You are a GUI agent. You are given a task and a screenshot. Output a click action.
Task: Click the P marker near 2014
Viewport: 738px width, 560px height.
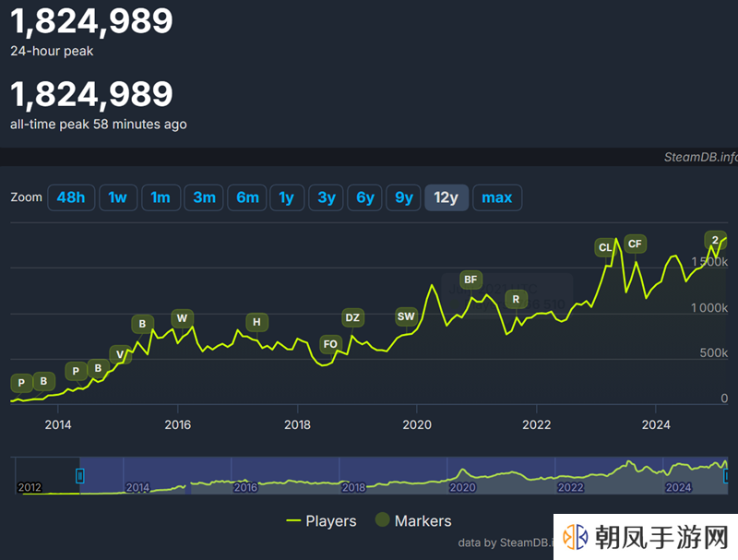pyautogui.click(x=76, y=371)
